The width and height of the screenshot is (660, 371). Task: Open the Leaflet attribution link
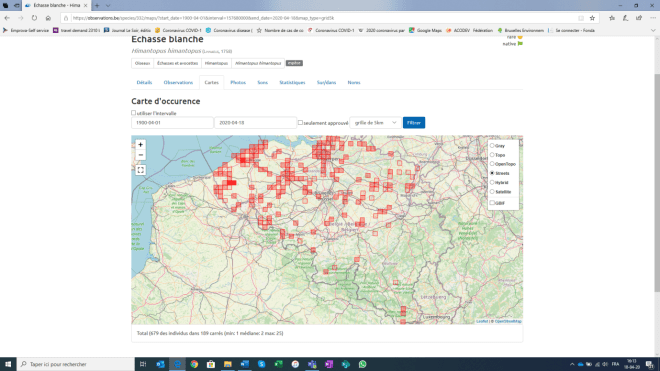coord(482,321)
